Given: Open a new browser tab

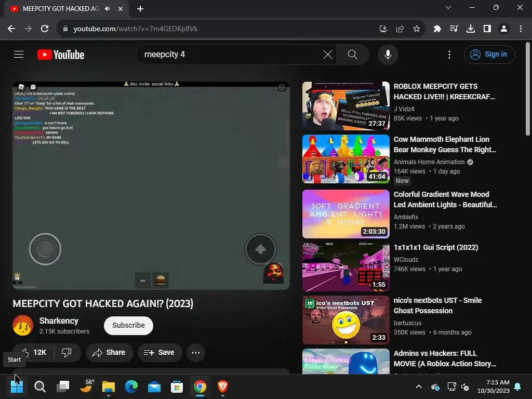Looking at the screenshot, I should point(140,9).
